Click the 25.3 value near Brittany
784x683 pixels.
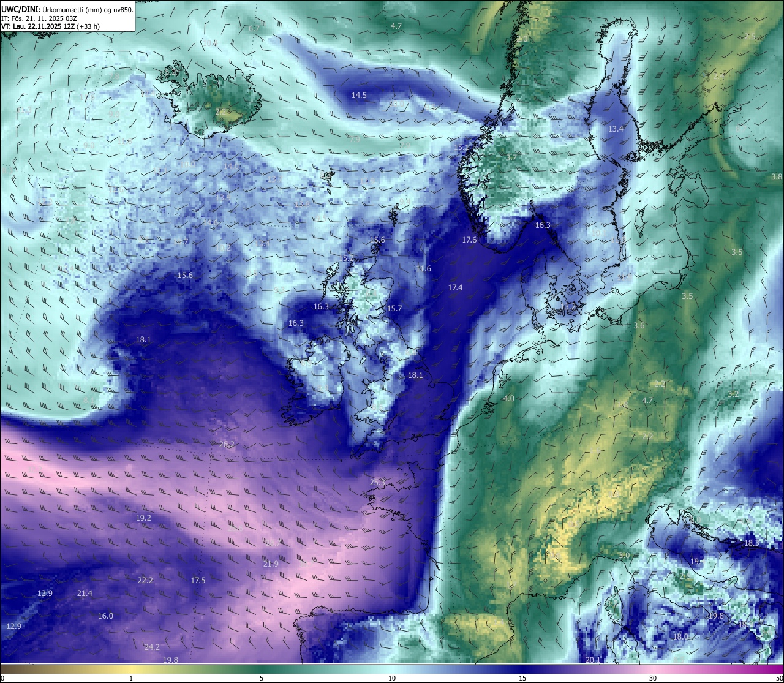(x=377, y=483)
